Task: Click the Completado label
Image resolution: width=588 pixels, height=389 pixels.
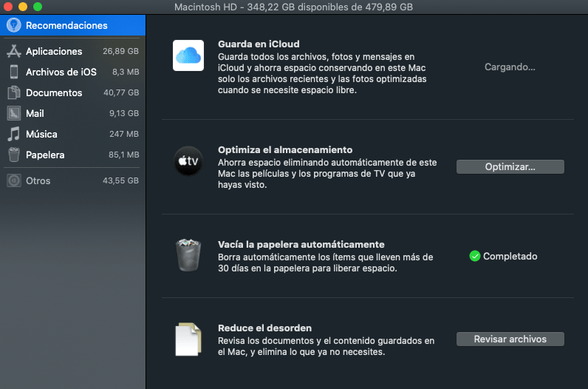Action: (510, 256)
